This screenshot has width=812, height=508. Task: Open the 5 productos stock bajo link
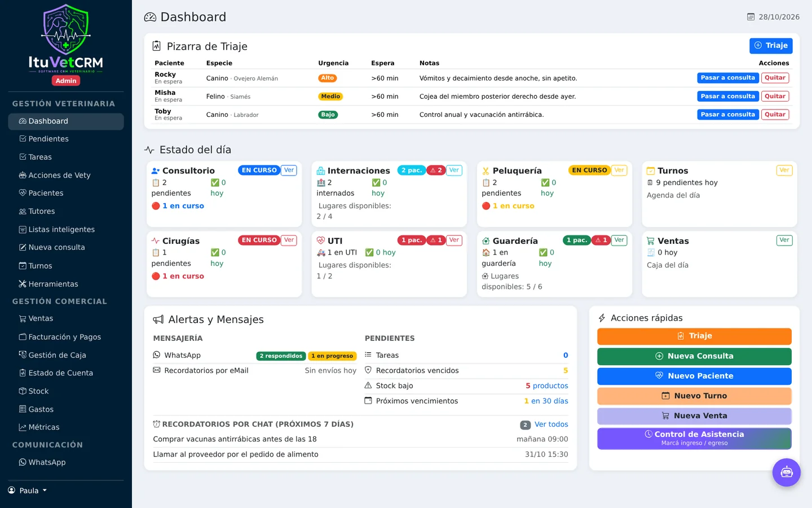[547, 386]
